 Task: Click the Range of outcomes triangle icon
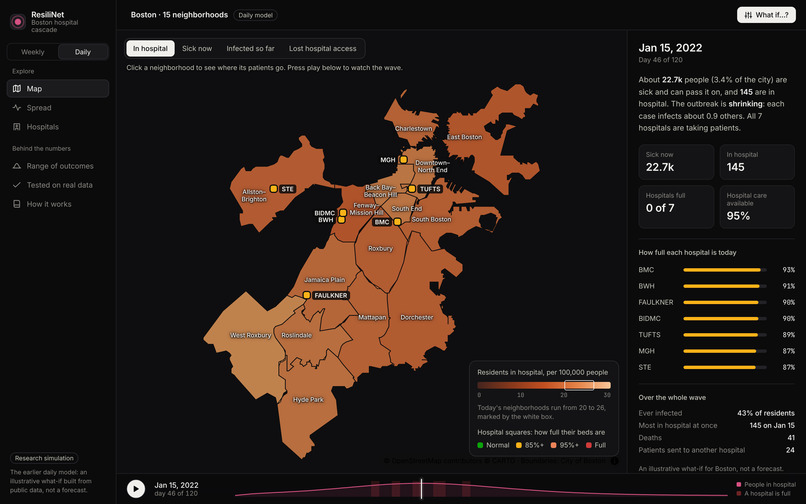point(17,166)
